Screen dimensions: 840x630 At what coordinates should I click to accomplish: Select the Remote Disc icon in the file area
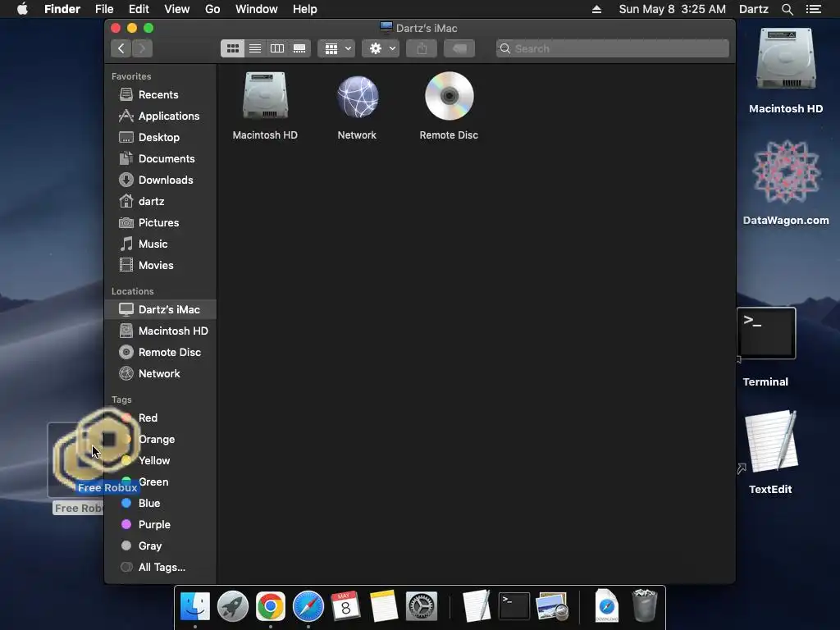click(449, 96)
